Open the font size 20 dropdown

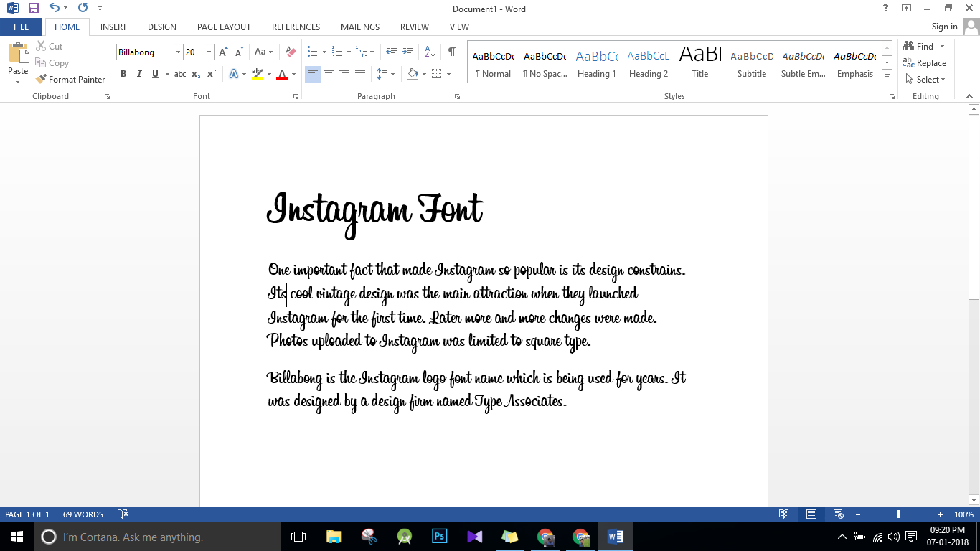(x=209, y=52)
